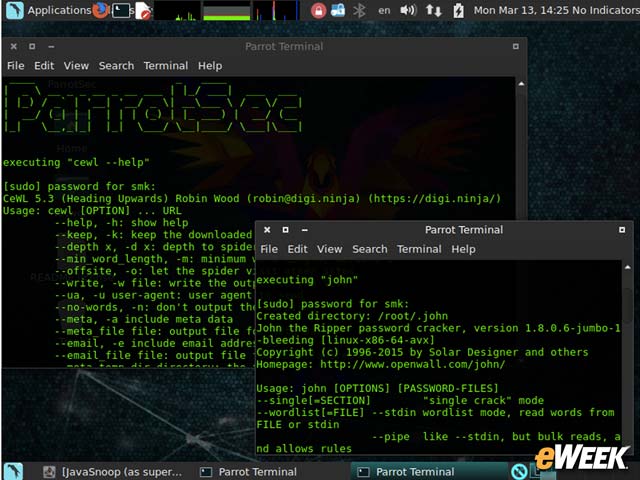Launch Firefox from the top panel
The image size is (640, 480).
click(100, 10)
